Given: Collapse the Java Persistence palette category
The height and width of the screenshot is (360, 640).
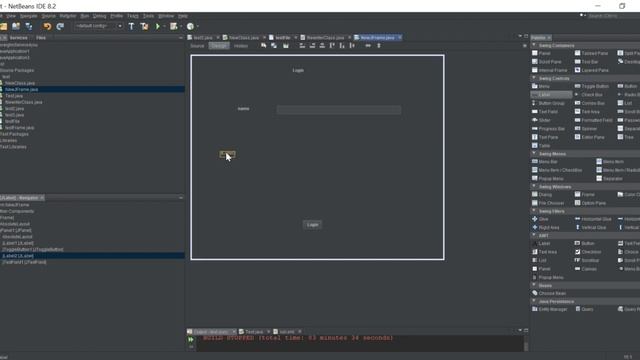Looking at the screenshot, I should pyautogui.click(x=534, y=301).
